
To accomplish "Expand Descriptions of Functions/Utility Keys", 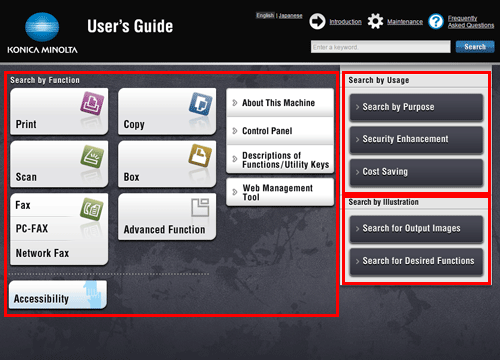I will click(280, 159).
